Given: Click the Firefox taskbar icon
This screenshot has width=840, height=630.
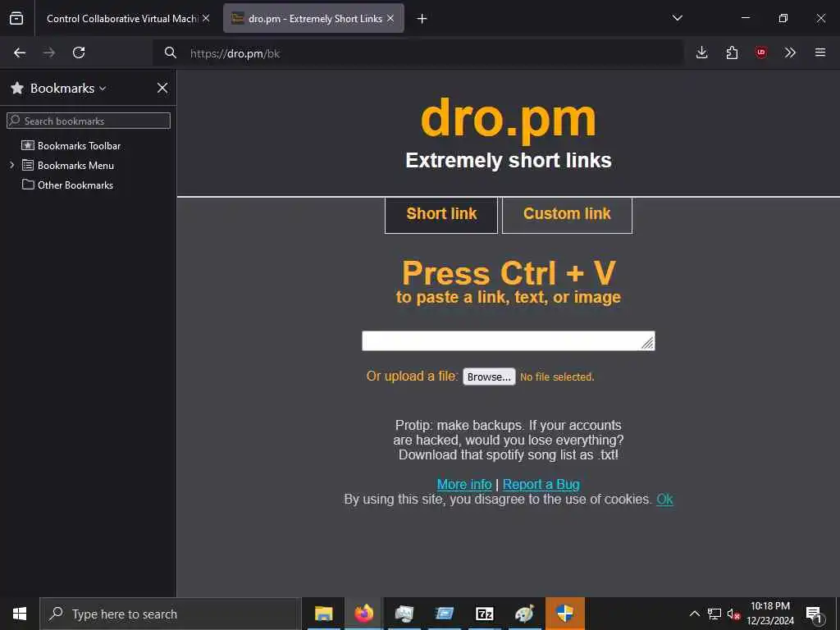Looking at the screenshot, I should (x=363, y=614).
